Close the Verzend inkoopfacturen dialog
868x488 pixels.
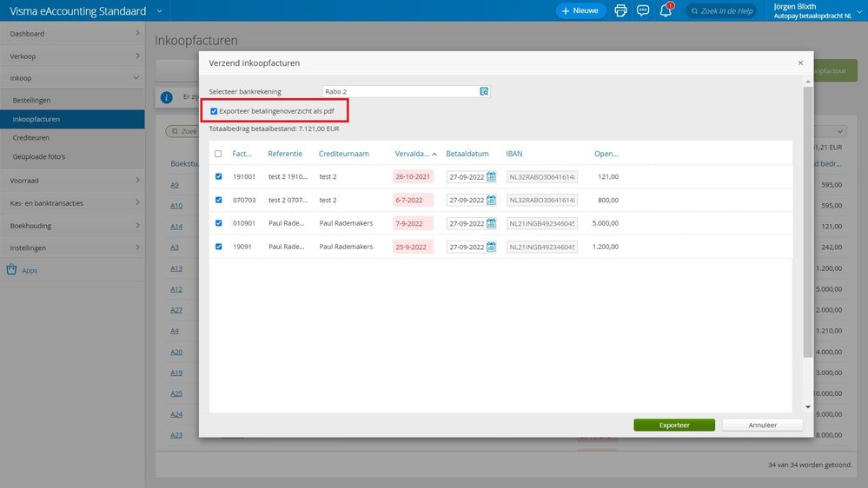[800, 63]
